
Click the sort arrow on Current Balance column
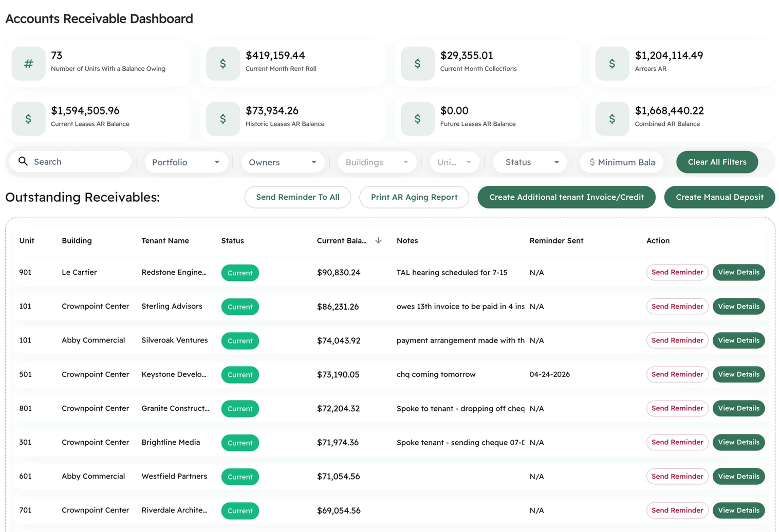point(379,240)
